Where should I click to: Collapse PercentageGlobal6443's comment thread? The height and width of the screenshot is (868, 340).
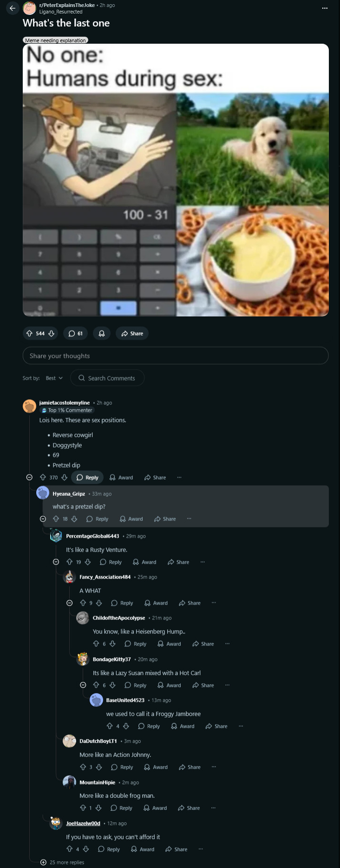(x=56, y=562)
